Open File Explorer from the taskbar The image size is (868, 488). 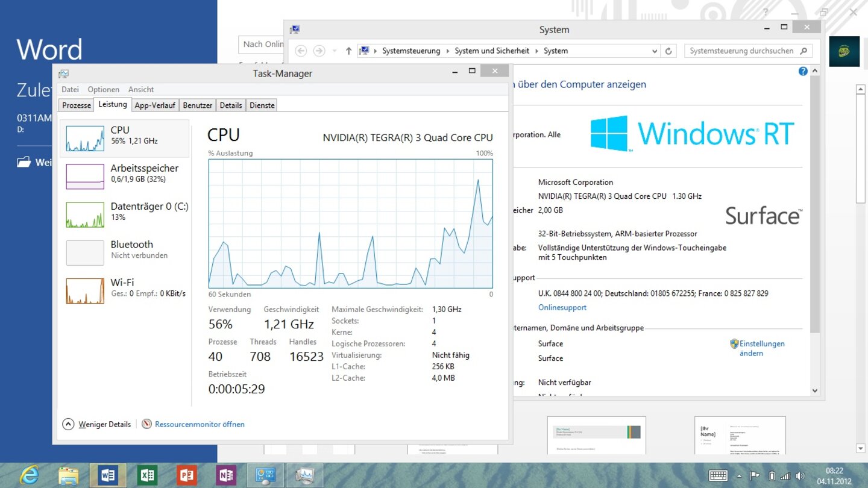[x=69, y=475]
